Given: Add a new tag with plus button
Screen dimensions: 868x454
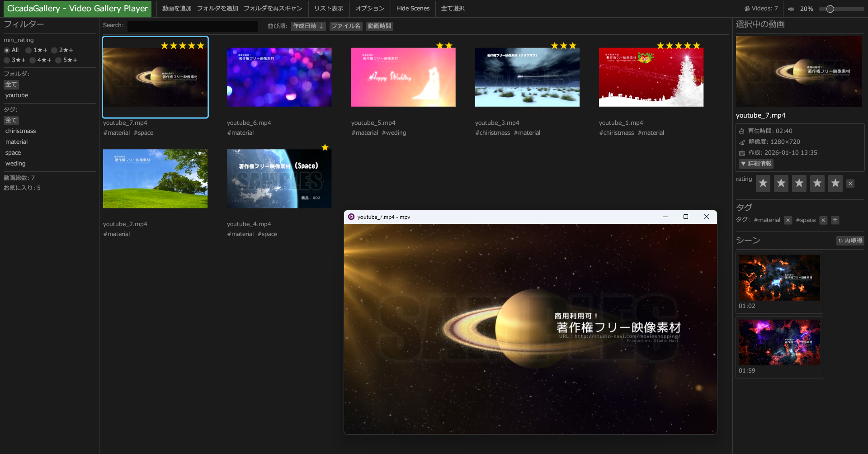Looking at the screenshot, I should pyautogui.click(x=835, y=220).
